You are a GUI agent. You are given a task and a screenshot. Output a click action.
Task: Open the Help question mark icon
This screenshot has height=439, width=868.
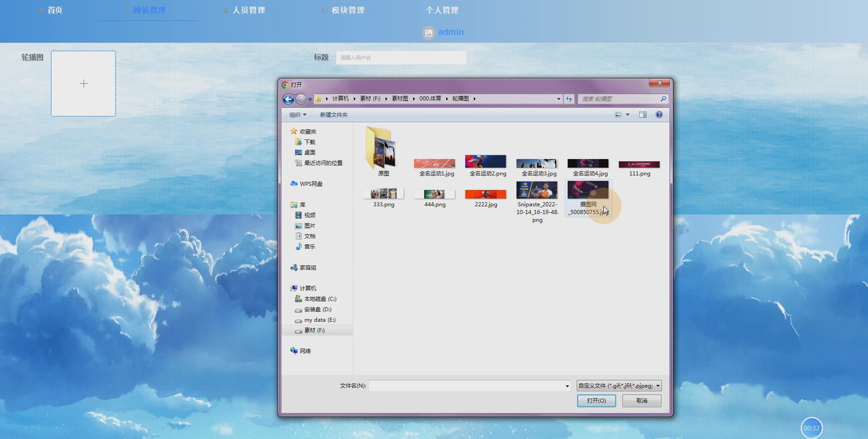660,115
